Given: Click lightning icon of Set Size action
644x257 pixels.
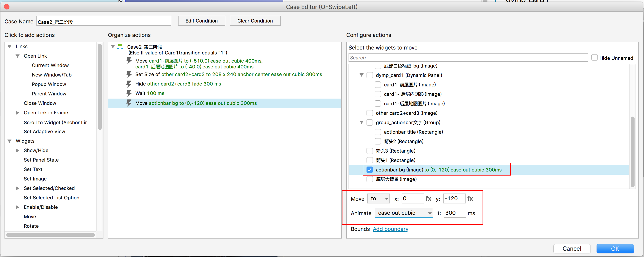Looking at the screenshot, I should (129, 74).
